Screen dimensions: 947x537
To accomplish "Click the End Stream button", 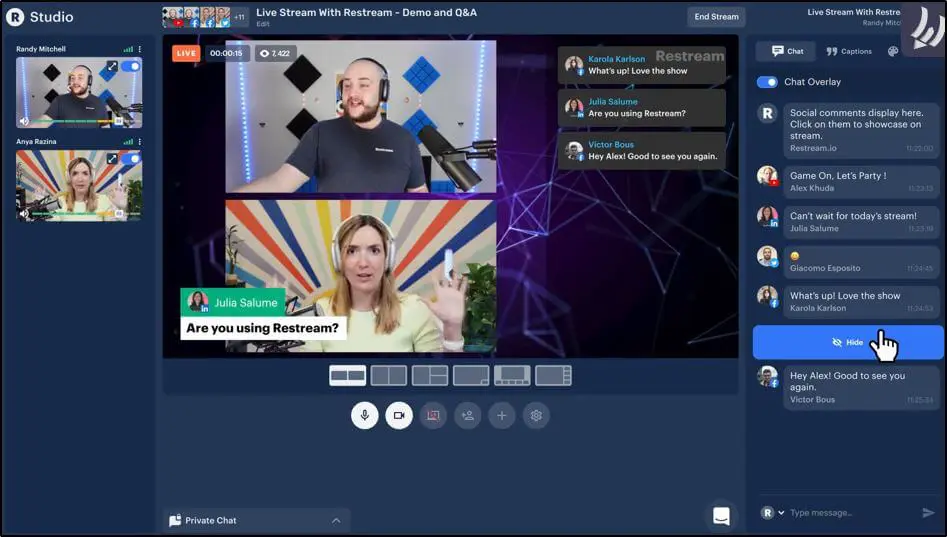I will (716, 17).
